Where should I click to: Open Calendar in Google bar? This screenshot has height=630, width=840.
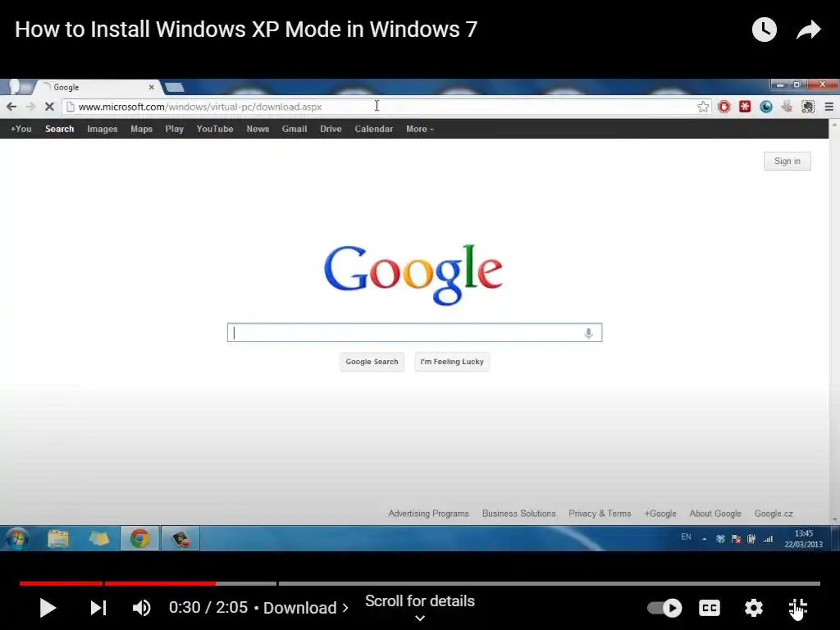tap(374, 129)
